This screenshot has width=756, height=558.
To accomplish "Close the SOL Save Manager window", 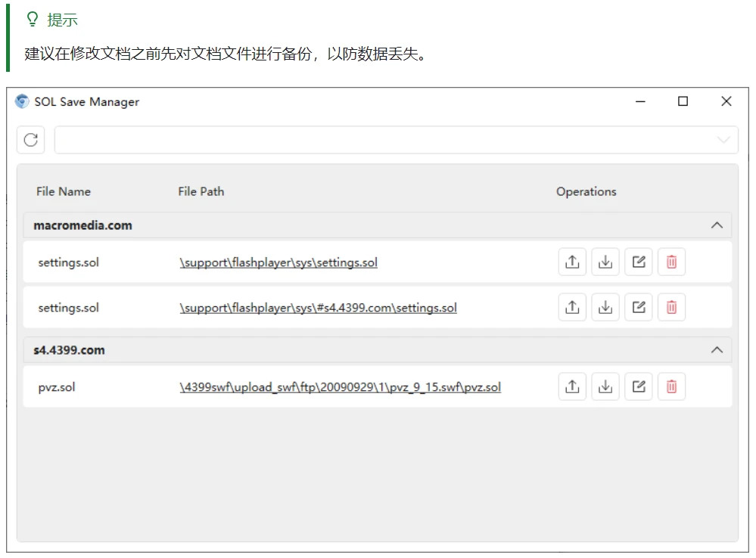I will [726, 101].
